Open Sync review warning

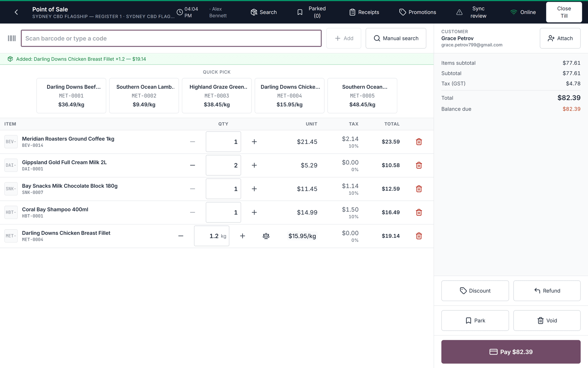[x=471, y=12]
